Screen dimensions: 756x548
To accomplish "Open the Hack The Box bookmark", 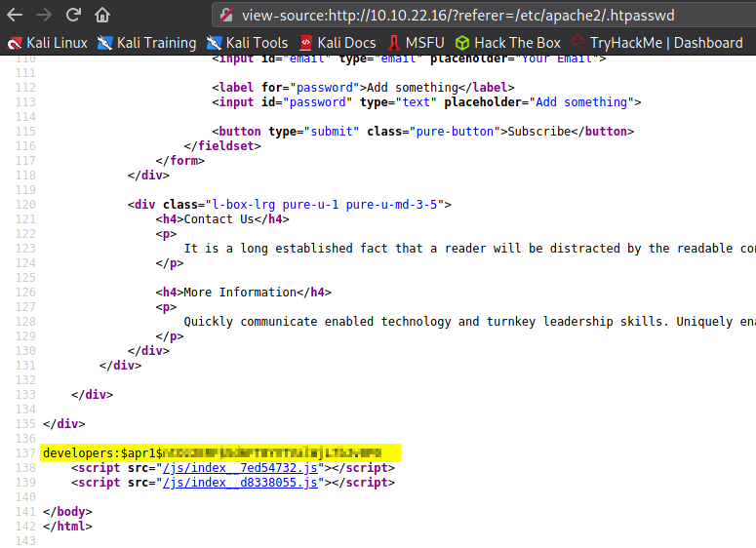I will click(508, 43).
